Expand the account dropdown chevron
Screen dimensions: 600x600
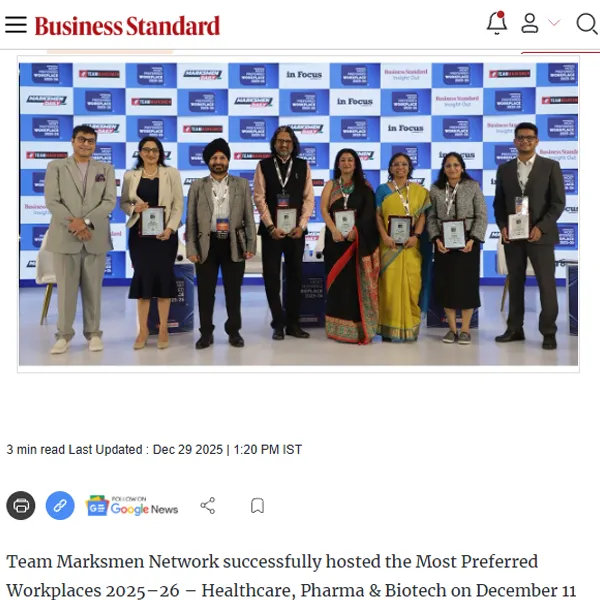click(554, 23)
